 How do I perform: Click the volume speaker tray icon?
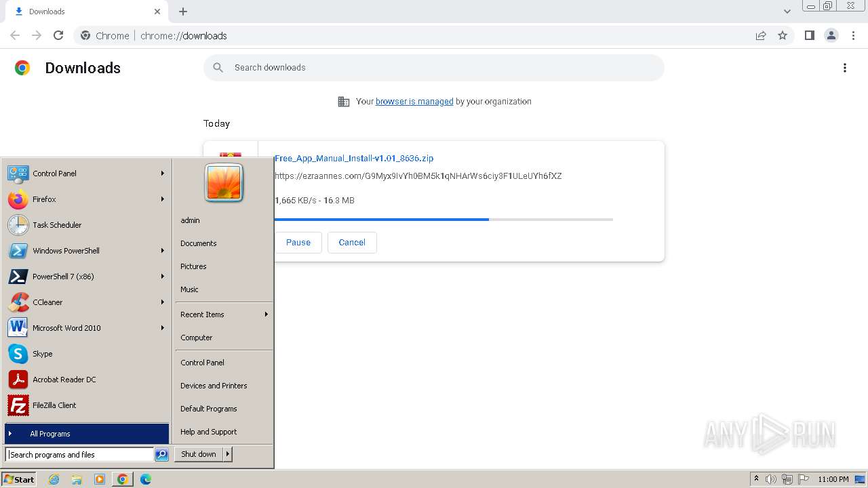coord(771,479)
